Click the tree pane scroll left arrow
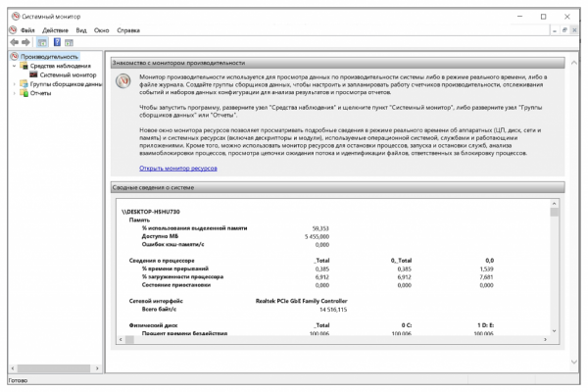This screenshot has height=392, width=588. tap(13, 368)
